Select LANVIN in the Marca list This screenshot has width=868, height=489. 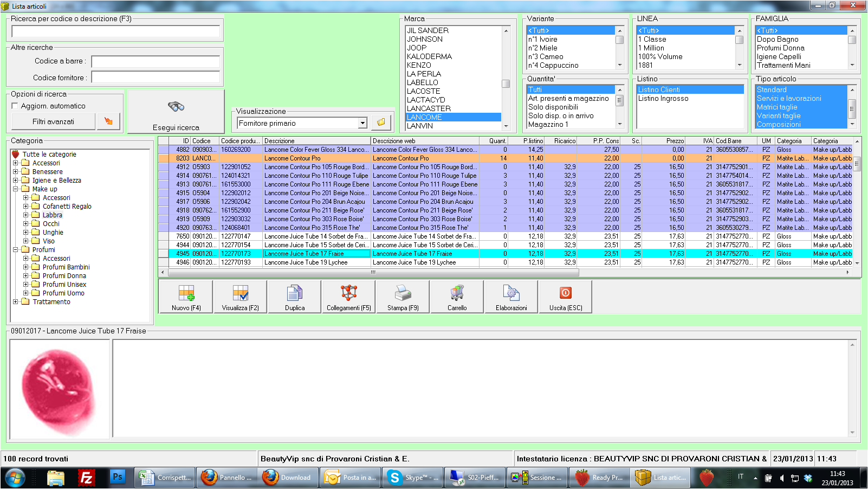pos(454,126)
